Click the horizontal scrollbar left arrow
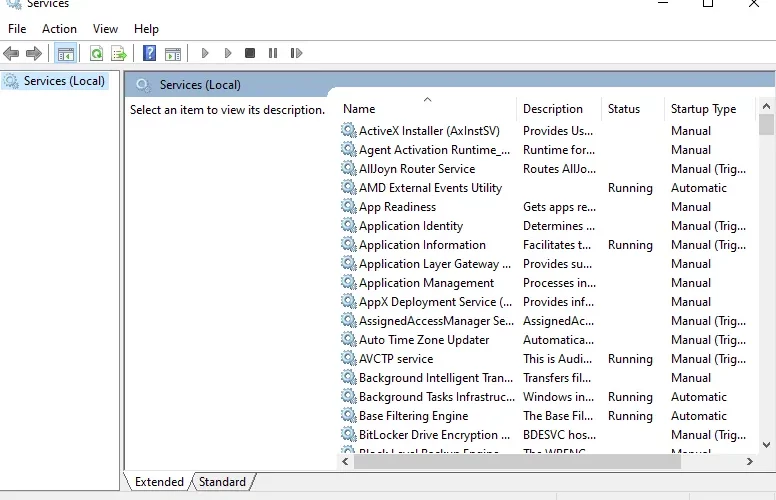This screenshot has width=776, height=500. (x=345, y=461)
